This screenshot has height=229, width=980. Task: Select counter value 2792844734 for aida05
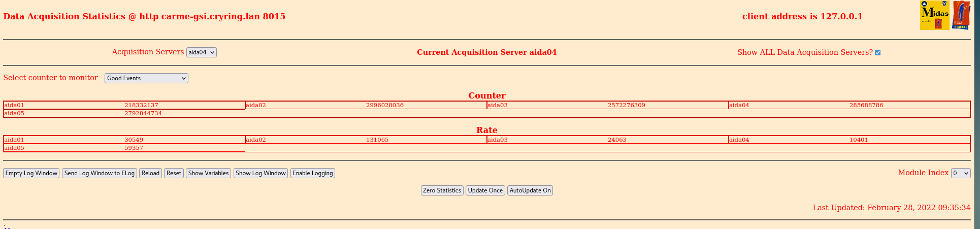[x=143, y=113]
